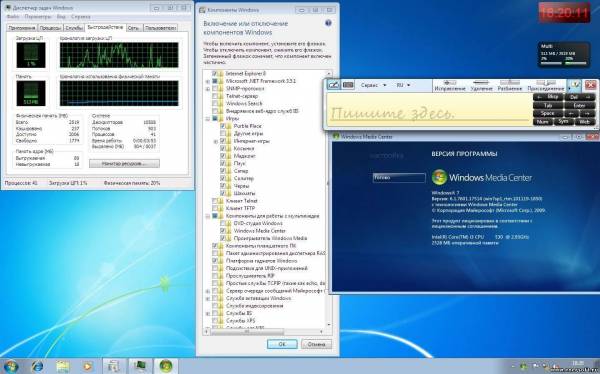Switch to Приложения tab in Task Manager
This screenshot has width=600, height=374.
(x=22, y=28)
